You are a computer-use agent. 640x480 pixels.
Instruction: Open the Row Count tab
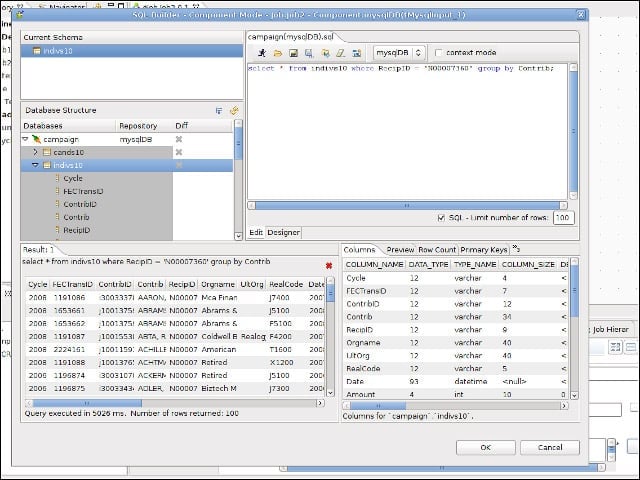pyautogui.click(x=437, y=250)
